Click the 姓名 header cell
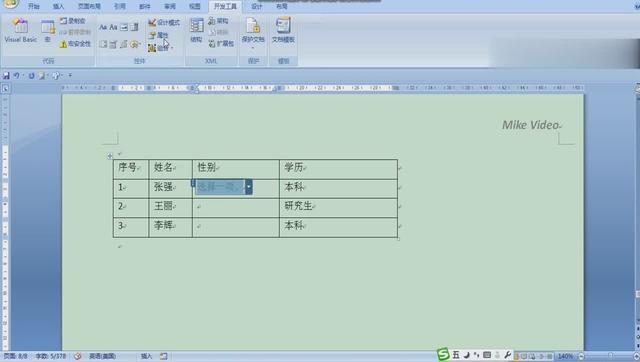This screenshot has width=640, height=362. coord(171,169)
